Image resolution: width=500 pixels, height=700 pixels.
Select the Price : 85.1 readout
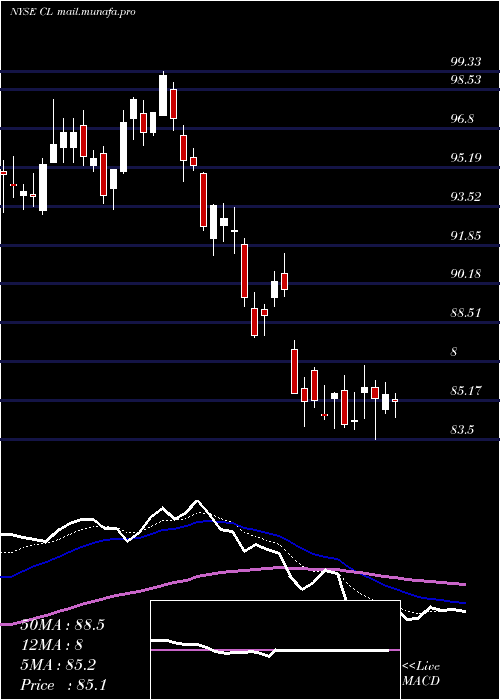coord(63,685)
